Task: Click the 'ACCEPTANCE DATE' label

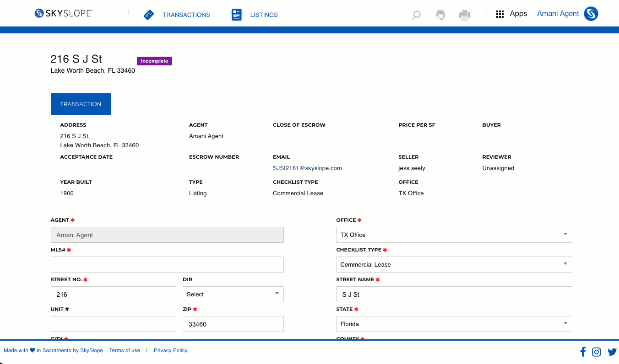Action: coord(86,157)
